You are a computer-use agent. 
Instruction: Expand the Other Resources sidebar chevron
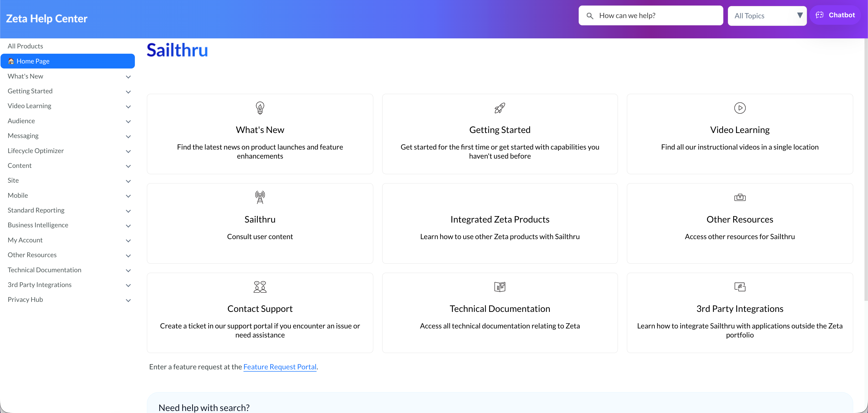(128, 256)
